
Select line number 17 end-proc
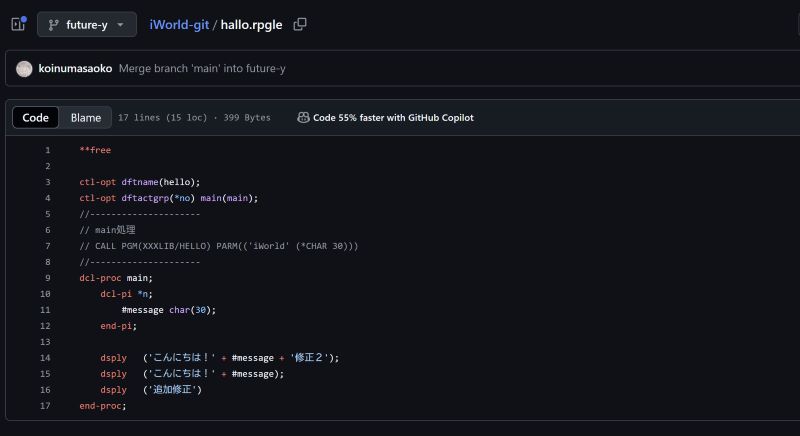[x=45, y=406]
